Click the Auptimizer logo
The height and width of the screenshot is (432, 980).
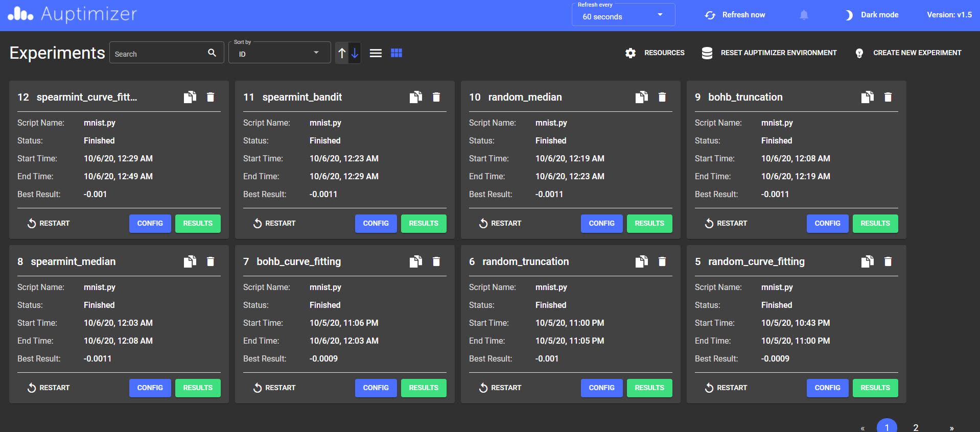click(x=72, y=14)
